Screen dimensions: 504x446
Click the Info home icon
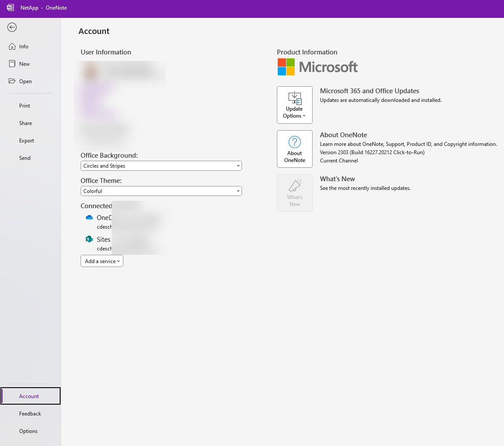12,47
